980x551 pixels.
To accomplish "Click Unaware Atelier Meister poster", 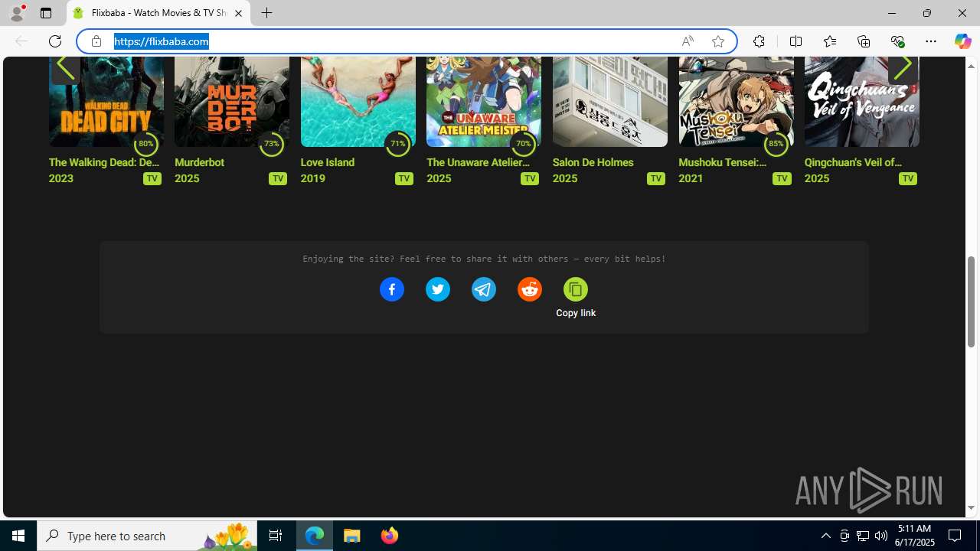I will tap(483, 101).
